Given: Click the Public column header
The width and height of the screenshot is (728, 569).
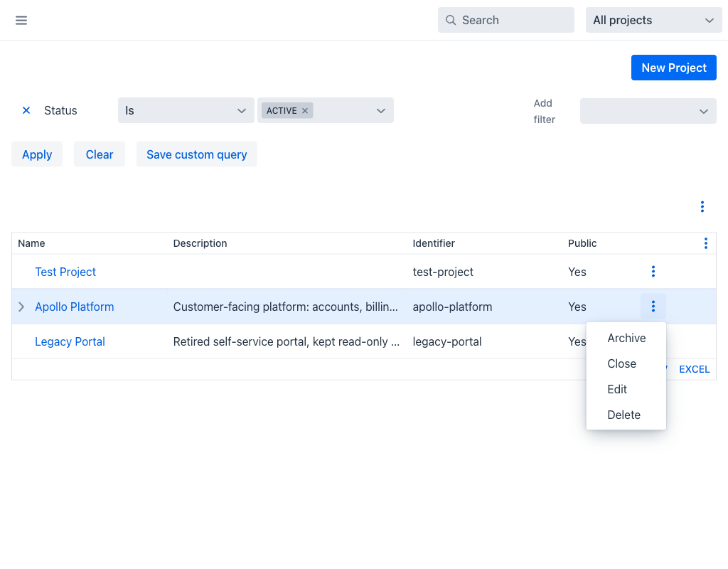Looking at the screenshot, I should click(x=582, y=243).
